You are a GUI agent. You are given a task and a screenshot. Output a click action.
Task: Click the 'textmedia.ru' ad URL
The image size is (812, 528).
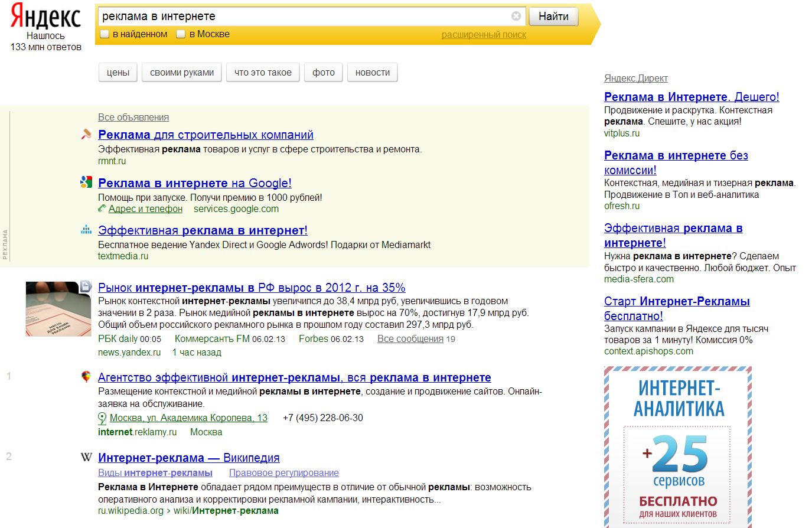(123, 256)
